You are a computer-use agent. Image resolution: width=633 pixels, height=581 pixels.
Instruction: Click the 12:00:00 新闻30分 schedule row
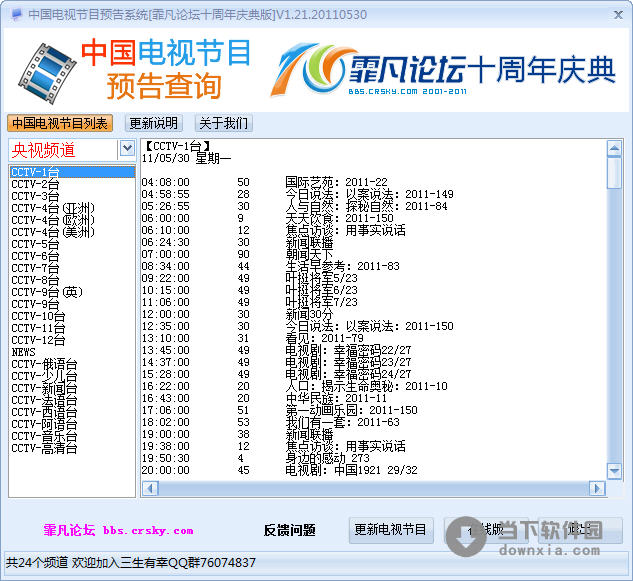point(237,314)
